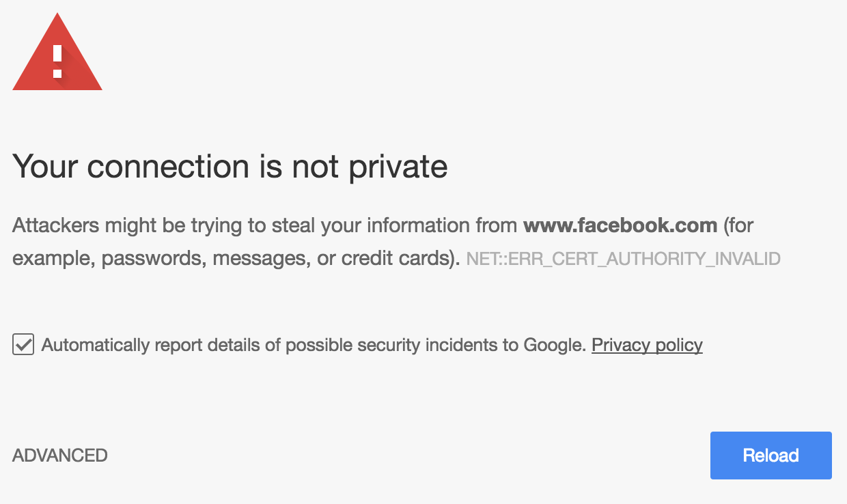Image resolution: width=847 pixels, height=504 pixels.
Task: Click the NET::ERR_CERT_AUTHORITY_INVALID error code
Action: [623, 260]
